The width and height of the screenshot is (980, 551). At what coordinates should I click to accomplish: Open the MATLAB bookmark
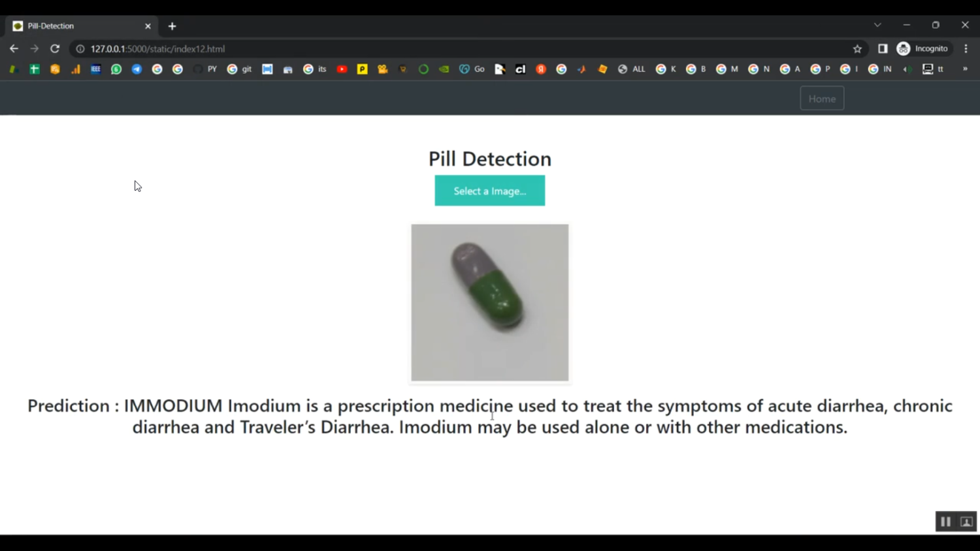pyautogui.click(x=581, y=69)
